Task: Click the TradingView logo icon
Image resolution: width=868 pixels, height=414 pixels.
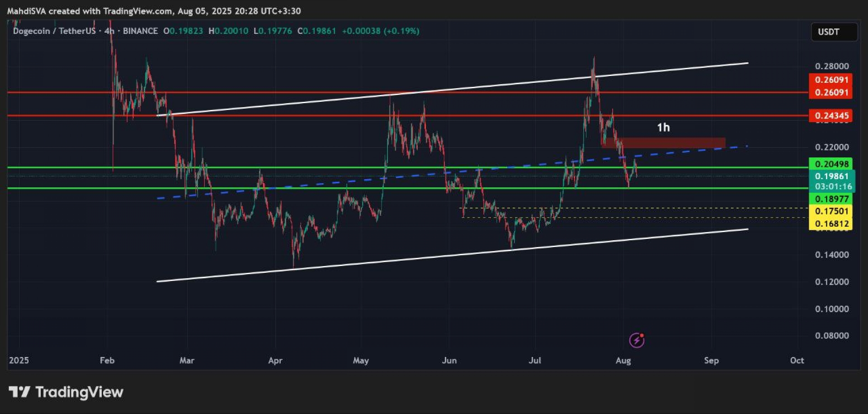Action: point(19,392)
